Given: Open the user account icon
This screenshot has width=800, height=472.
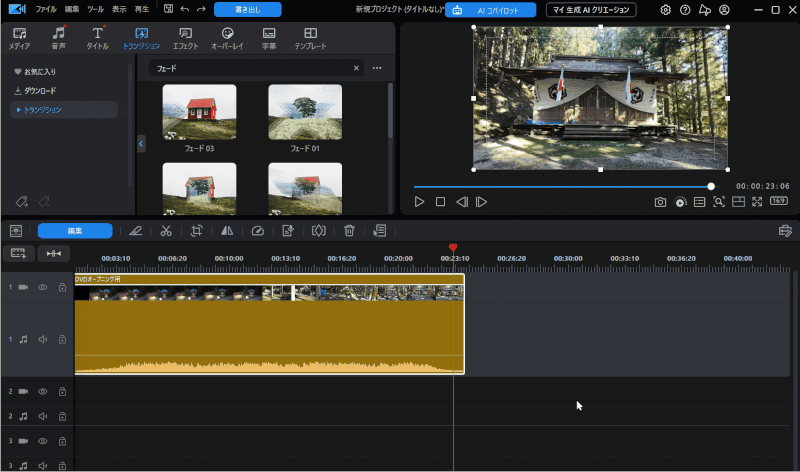Looking at the screenshot, I should click(x=724, y=10).
